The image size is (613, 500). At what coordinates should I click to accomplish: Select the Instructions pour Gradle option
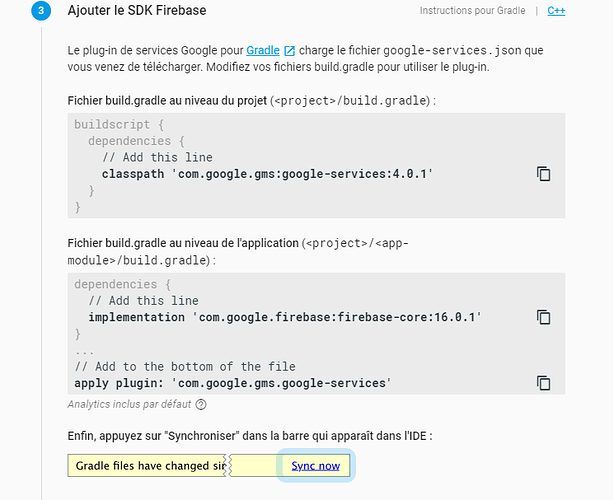(472, 11)
